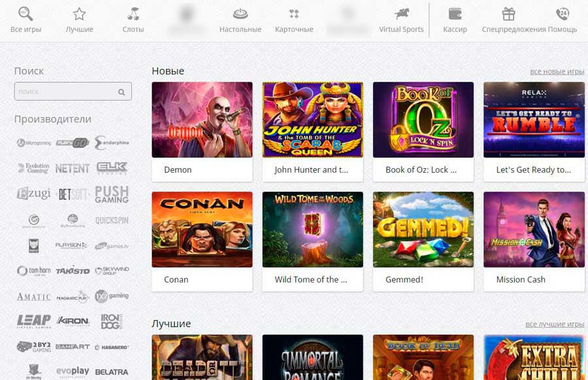The height and width of the screenshot is (380, 588).
Task: Filter by Tom Horn provider logo
Action: coord(34,271)
